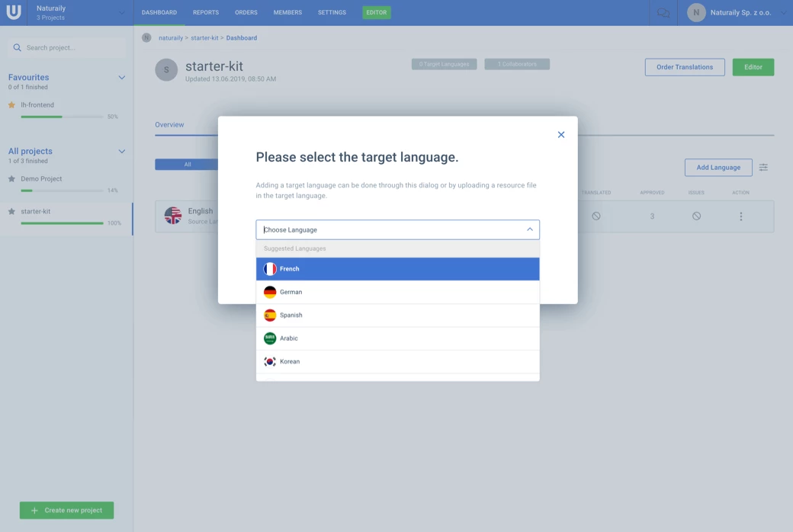Screen dimensions: 793x532
Task: Click the Add Language button
Action: [718, 168]
